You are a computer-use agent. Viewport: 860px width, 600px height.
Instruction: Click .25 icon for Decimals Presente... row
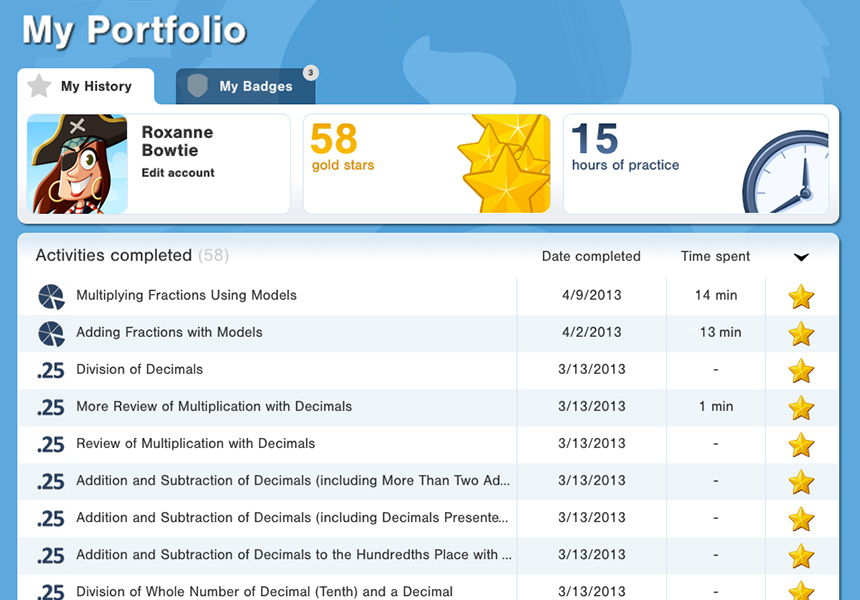(x=50, y=519)
